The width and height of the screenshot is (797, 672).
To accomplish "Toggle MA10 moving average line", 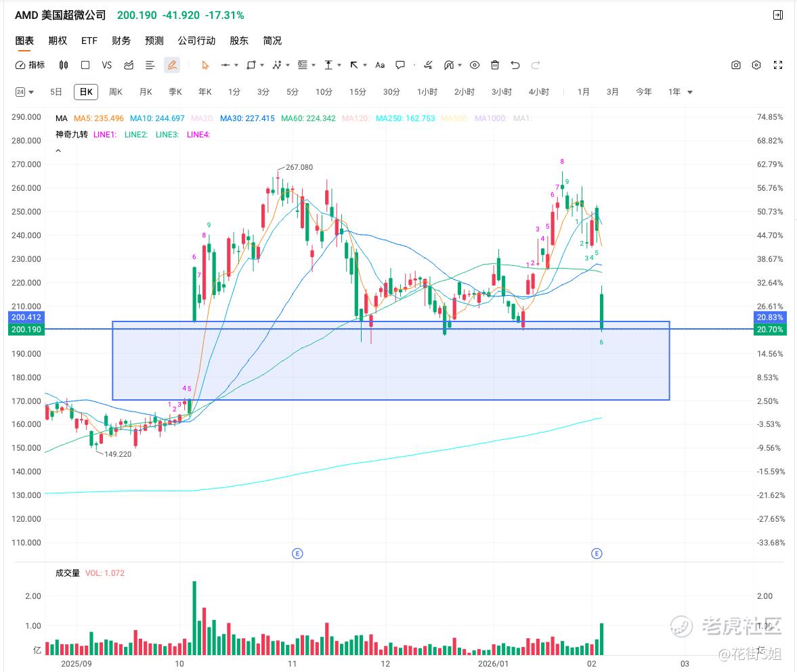I will 157,118.
